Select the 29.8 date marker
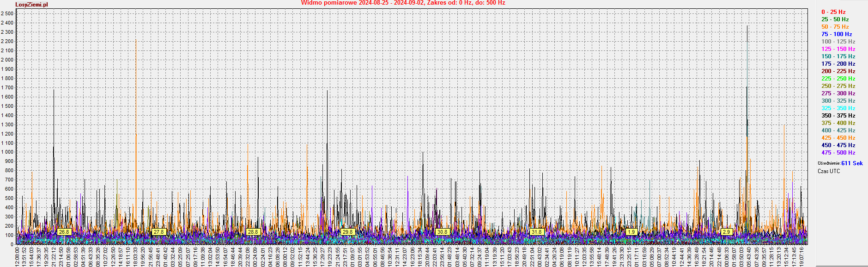This screenshot has width=868, height=267. (347, 232)
